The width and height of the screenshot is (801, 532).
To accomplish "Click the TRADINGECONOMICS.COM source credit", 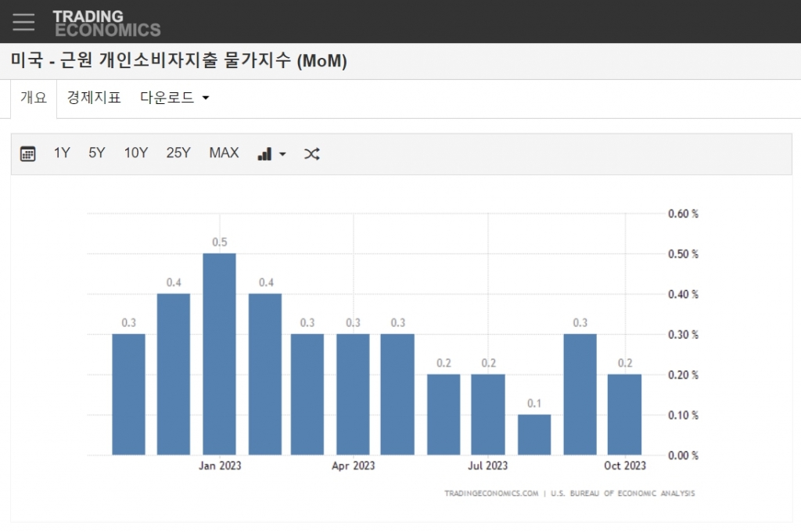I will (491, 494).
